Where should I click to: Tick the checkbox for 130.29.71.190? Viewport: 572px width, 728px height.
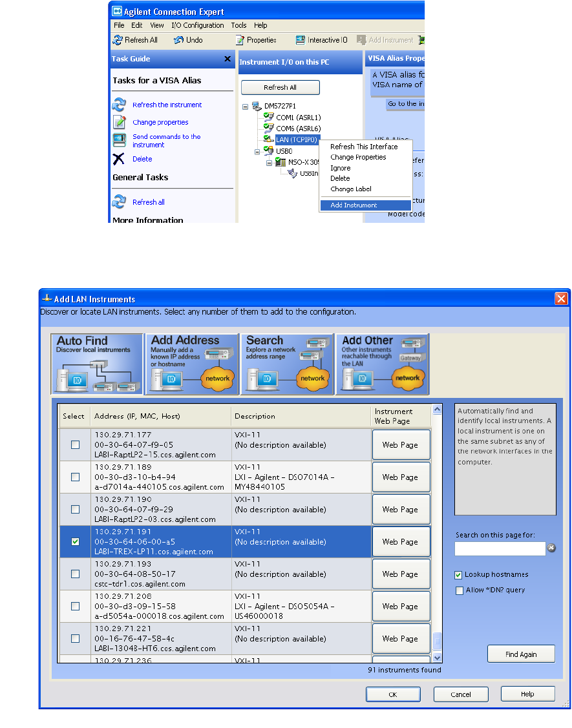[x=75, y=509]
